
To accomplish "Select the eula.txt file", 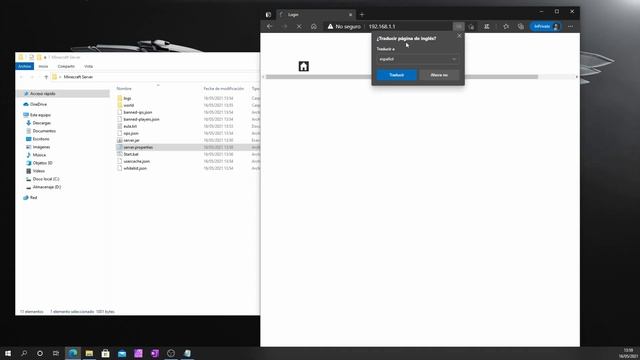I will tap(130, 126).
